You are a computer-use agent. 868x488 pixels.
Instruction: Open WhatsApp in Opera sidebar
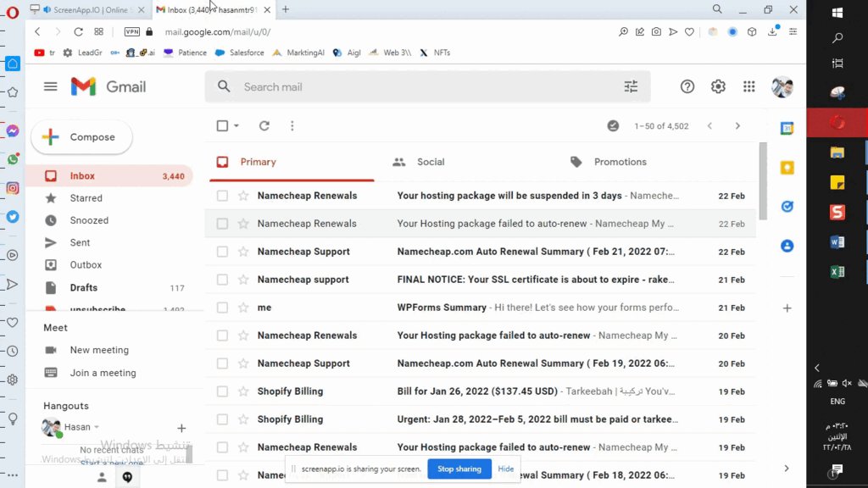point(12,159)
